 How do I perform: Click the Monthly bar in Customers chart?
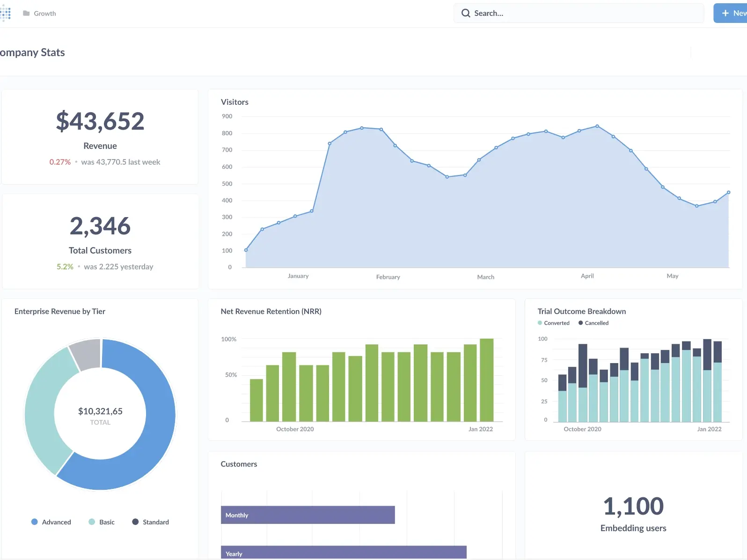tap(308, 515)
